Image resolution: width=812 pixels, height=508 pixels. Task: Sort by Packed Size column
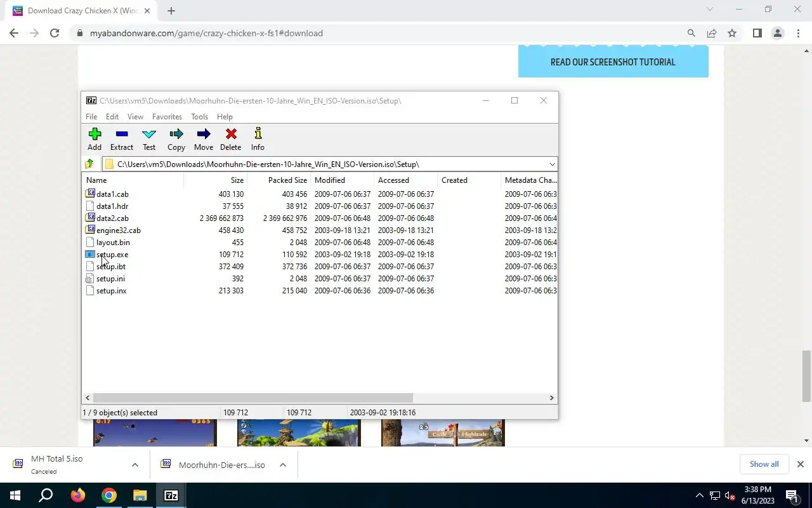pyautogui.click(x=279, y=180)
